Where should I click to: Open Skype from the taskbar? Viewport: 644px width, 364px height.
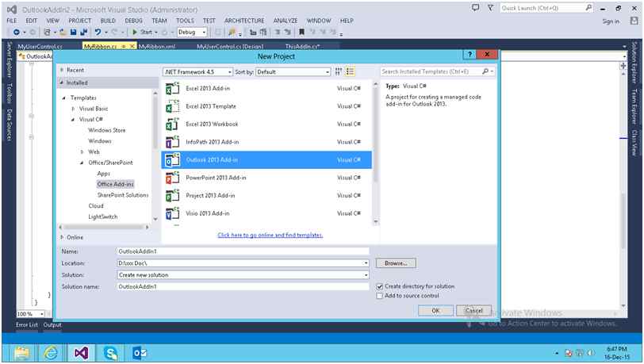(110, 352)
